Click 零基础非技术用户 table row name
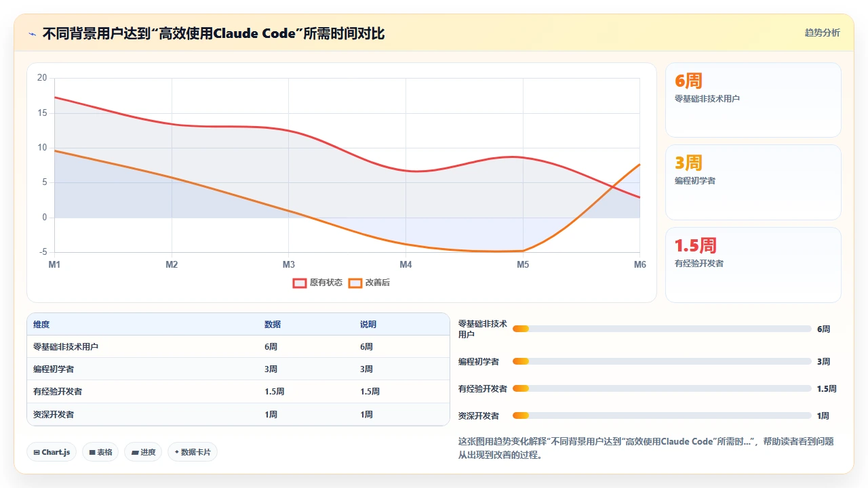Viewport: 868px width, 488px height. tap(66, 347)
